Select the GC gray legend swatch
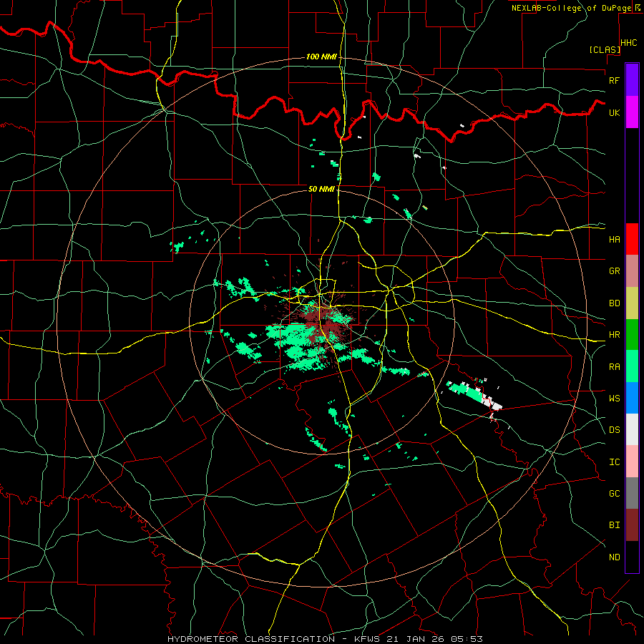Screen dimensions: 644x644 [632, 493]
